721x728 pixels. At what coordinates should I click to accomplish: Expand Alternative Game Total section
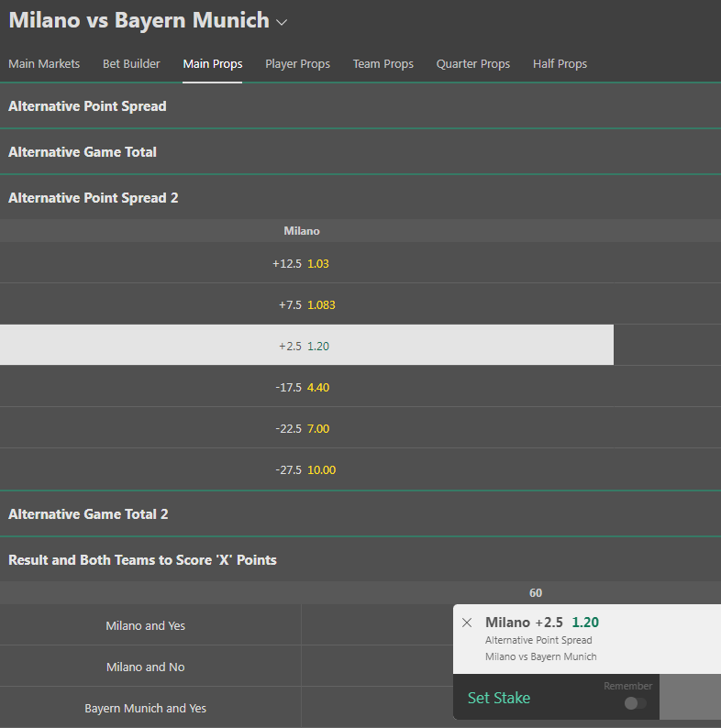[x=360, y=152]
